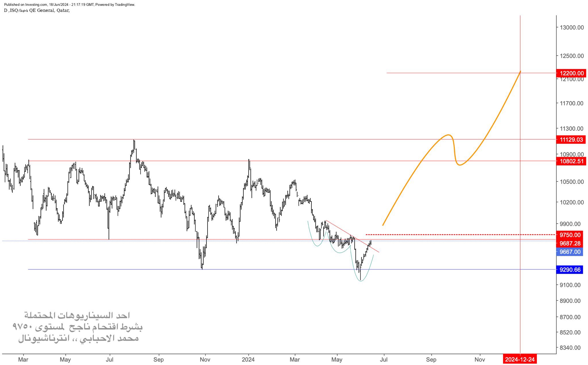Click the blue 9667.00 current price label
This screenshot has width=588, height=365.
click(570, 252)
